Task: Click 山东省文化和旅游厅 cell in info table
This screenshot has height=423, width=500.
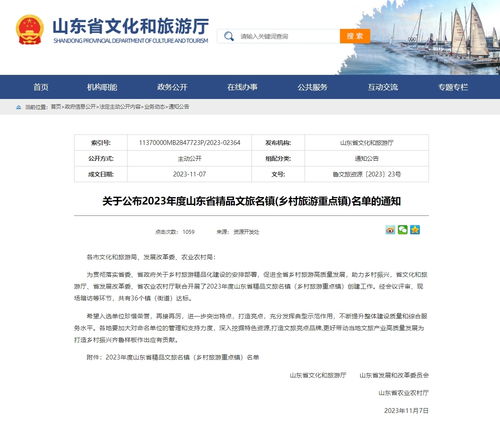Action: point(367,143)
